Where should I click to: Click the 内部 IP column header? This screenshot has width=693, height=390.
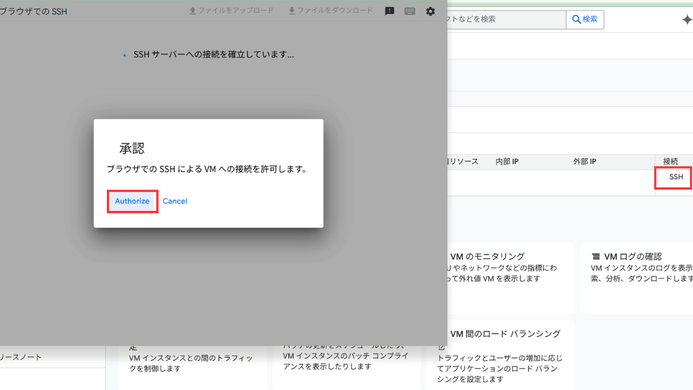coord(506,161)
